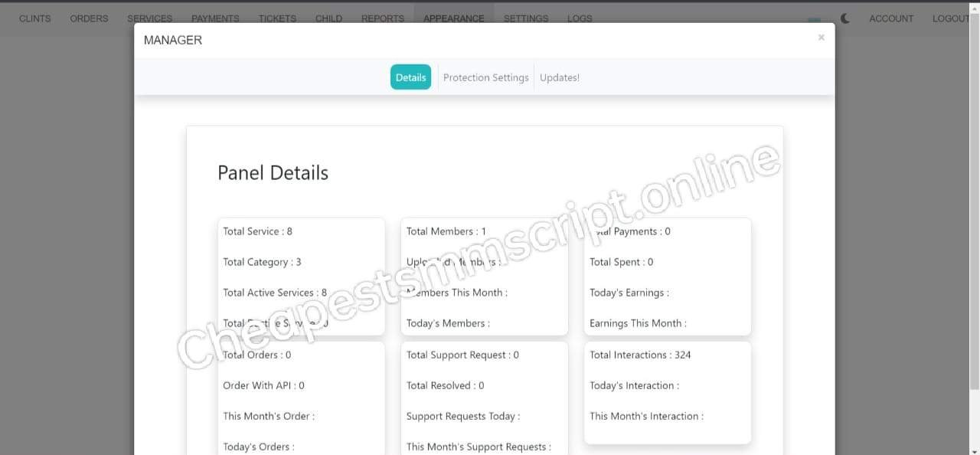Click the REPORTS menu
The width and height of the screenshot is (980, 455).
(383, 18)
